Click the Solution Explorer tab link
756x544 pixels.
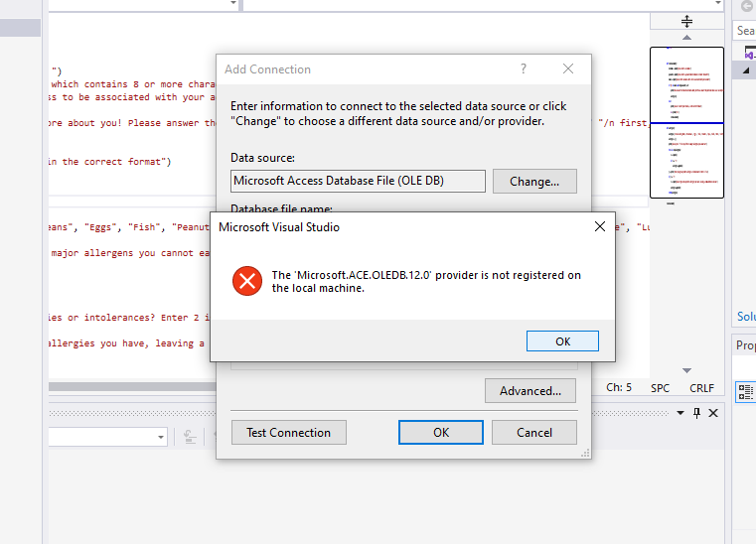(x=746, y=317)
